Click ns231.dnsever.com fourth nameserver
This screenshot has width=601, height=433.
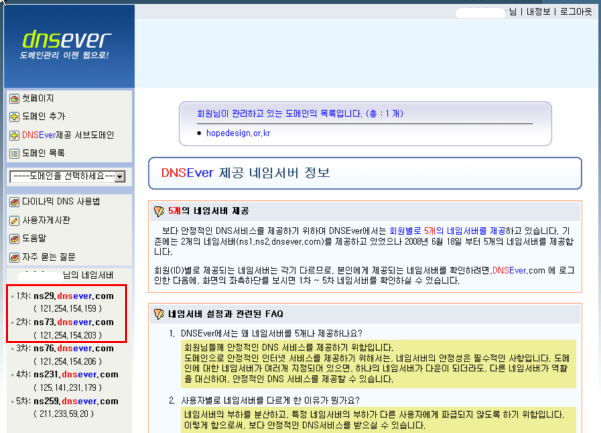pos(76,375)
